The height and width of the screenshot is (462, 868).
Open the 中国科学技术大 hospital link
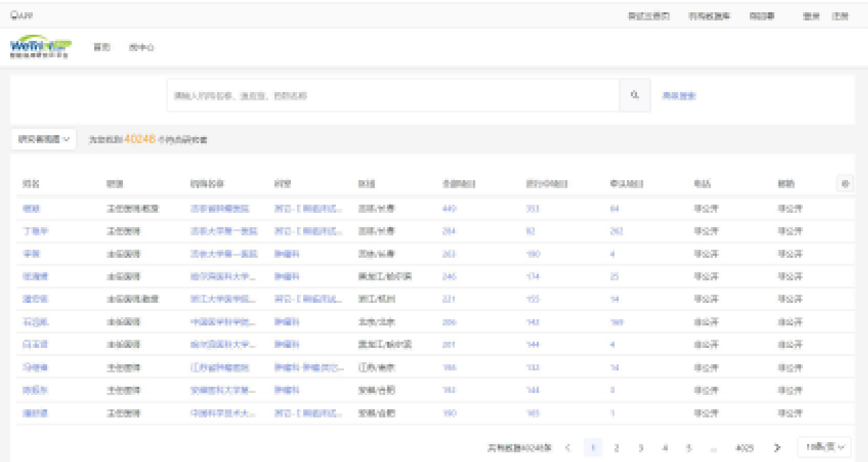[x=223, y=413]
